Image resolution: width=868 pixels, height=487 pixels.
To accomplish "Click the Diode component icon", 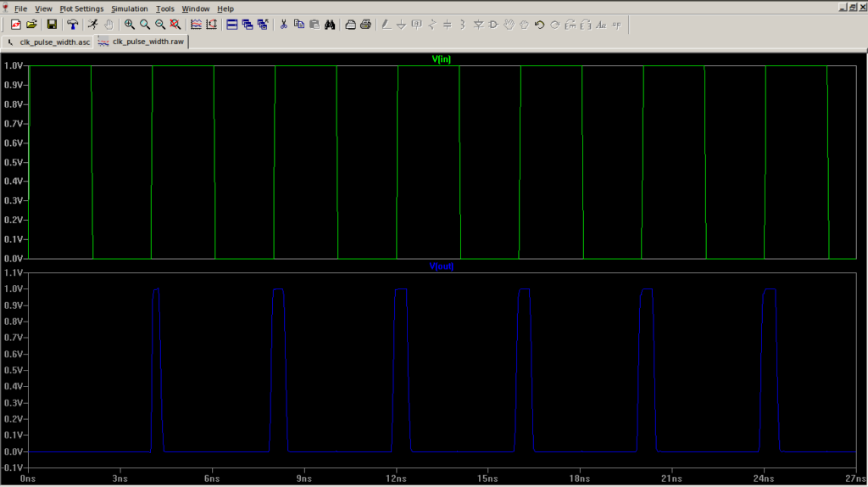I will coord(478,25).
